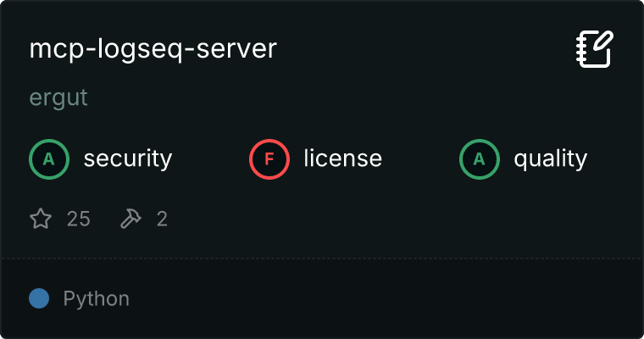Click the star icon

coord(41,220)
